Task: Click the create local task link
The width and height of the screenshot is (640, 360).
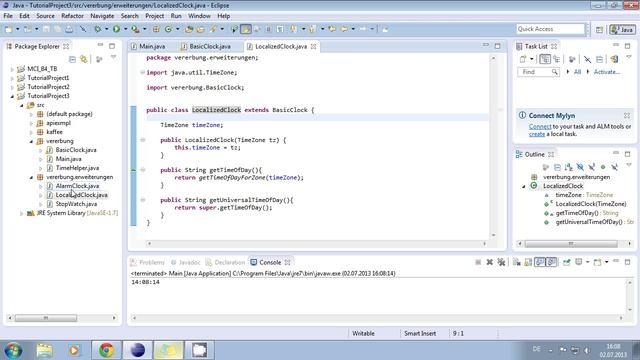Action: coord(537,134)
